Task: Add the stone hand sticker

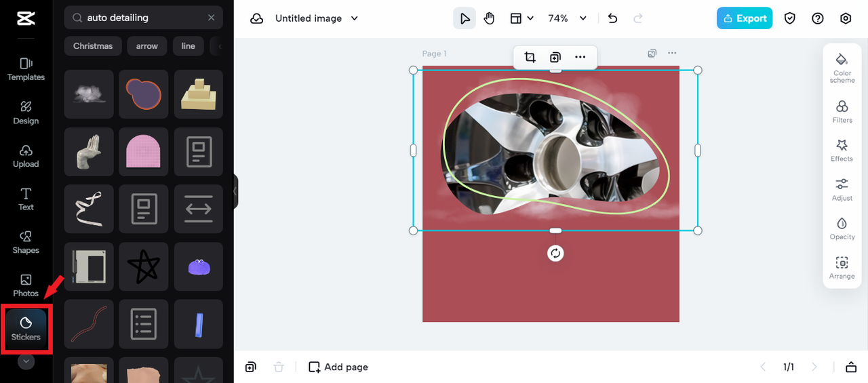Action: (89, 152)
